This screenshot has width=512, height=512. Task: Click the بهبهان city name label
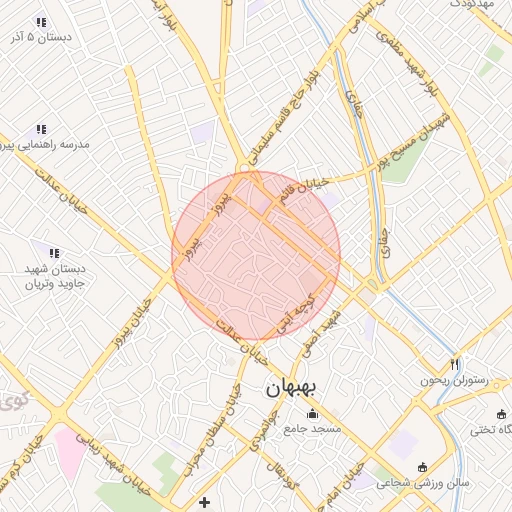click(291, 389)
